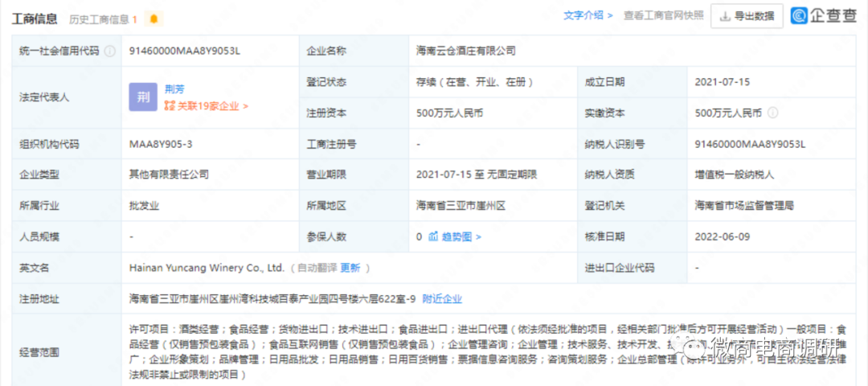The width and height of the screenshot is (868, 386).
Task: Click the 企查查 logo
Action: pos(824,16)
